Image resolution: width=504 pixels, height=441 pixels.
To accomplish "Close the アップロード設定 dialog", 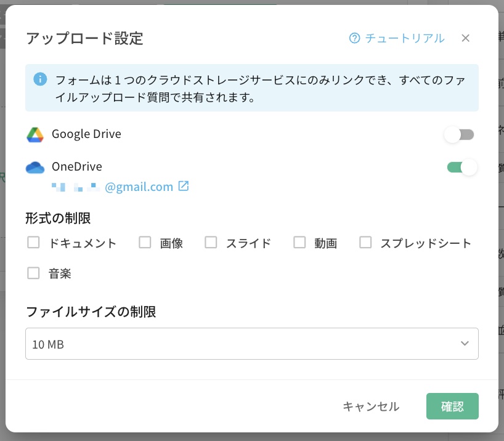I will coord(465,38).
